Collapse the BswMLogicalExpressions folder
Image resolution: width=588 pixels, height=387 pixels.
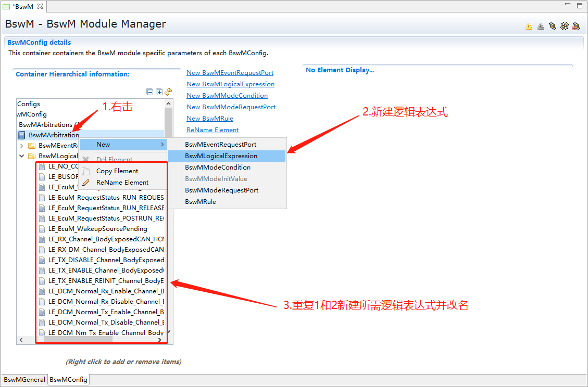tap(22, 156)
